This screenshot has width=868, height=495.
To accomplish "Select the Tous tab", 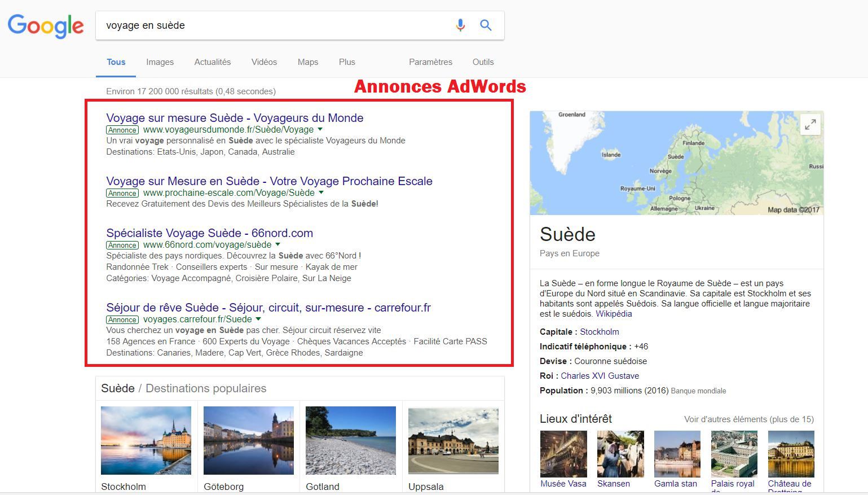I will click(x=116, y=62).
